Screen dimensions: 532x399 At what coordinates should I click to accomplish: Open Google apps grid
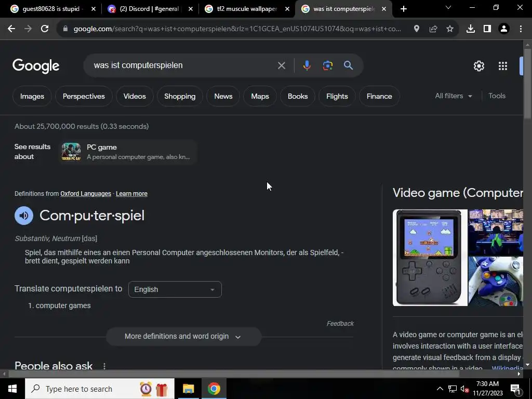coord(503,66)
